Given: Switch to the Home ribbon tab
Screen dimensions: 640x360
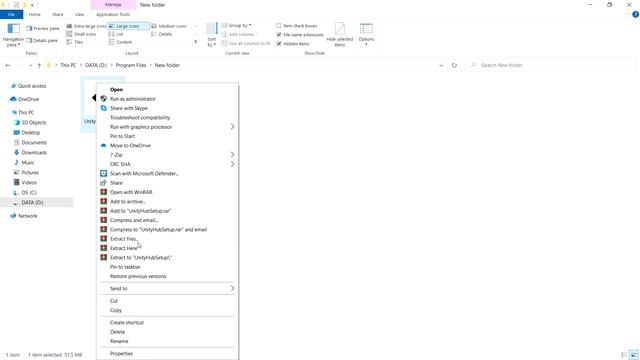Looking at the screenshot, I should tap(35, 14).
